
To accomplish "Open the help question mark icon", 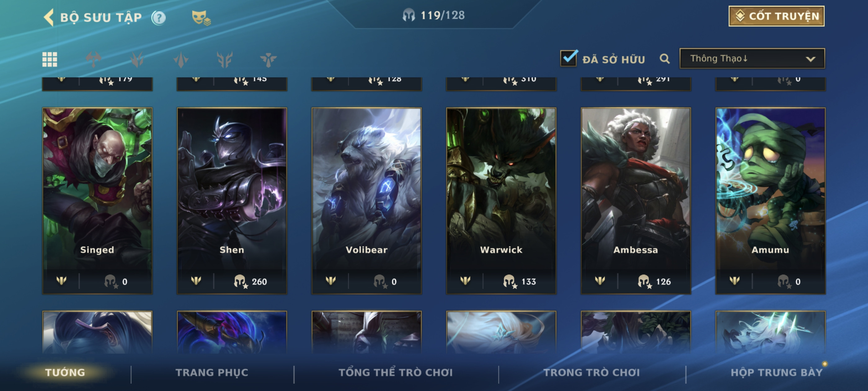I will coord(159,18).
